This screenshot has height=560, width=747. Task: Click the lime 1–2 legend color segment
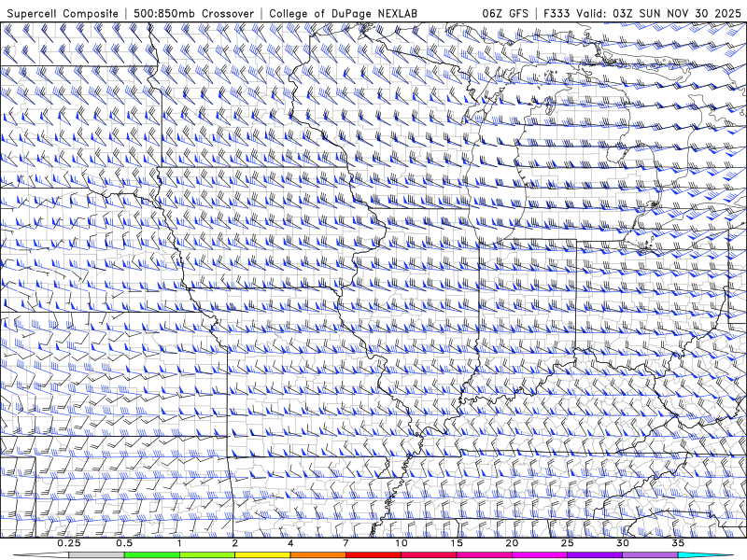(x=207, y=555)
